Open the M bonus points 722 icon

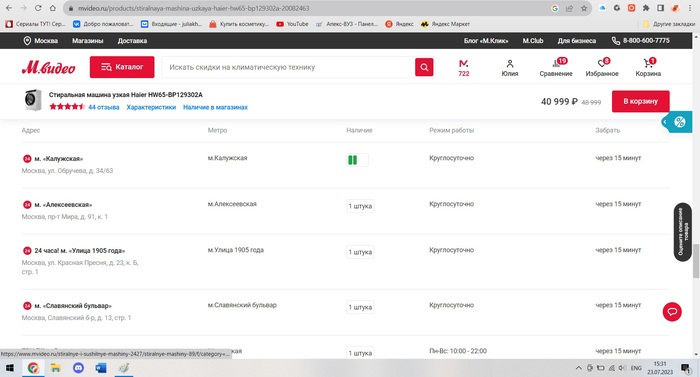point(464,68)
